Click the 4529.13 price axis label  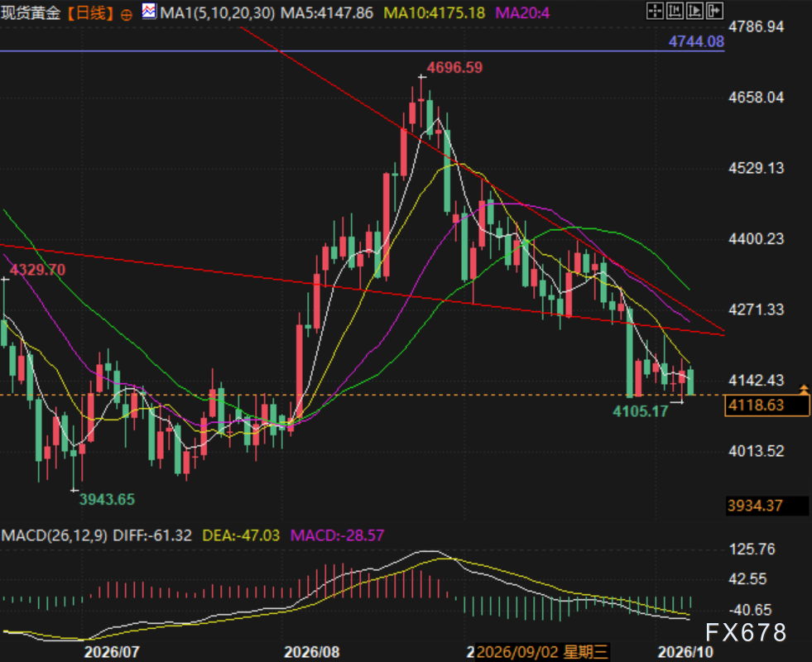(x=756, y=168)
